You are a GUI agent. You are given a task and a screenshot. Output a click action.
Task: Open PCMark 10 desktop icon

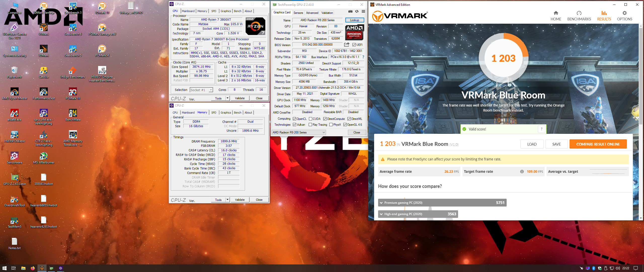[x=73, y=94]
